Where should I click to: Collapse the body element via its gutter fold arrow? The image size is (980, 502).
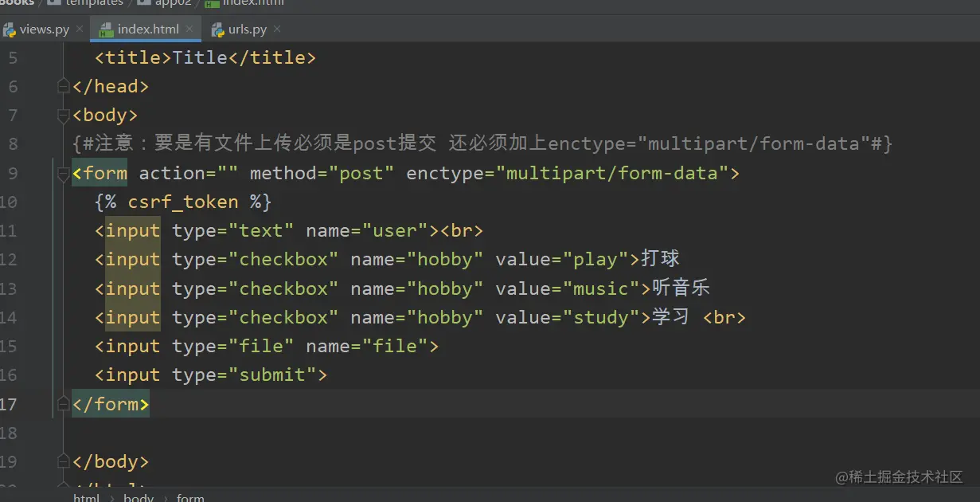pyautogui.click(x=64, y=115)
